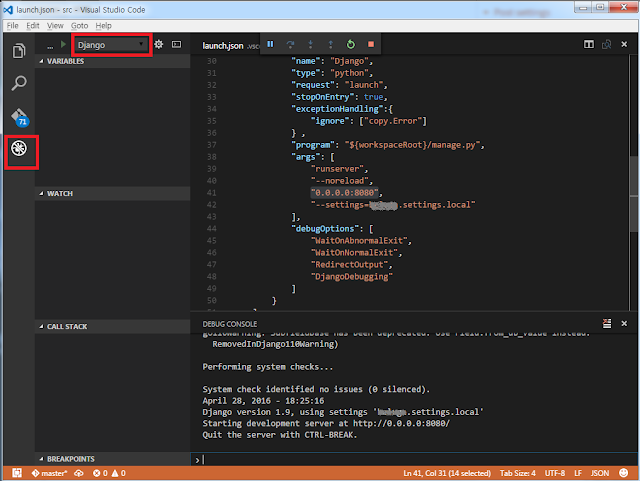Click the selected "0.0.0.0:8080" text

click(344, 193)
